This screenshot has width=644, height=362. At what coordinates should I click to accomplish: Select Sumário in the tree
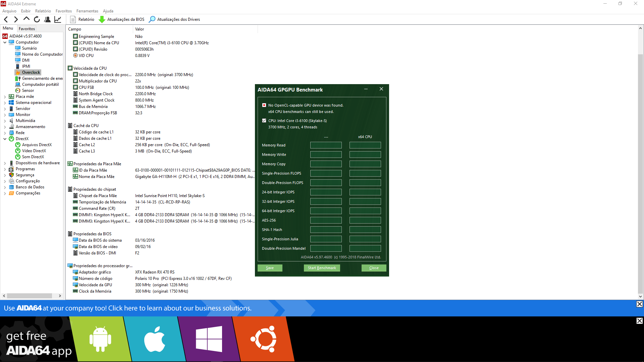click(29, 48)
